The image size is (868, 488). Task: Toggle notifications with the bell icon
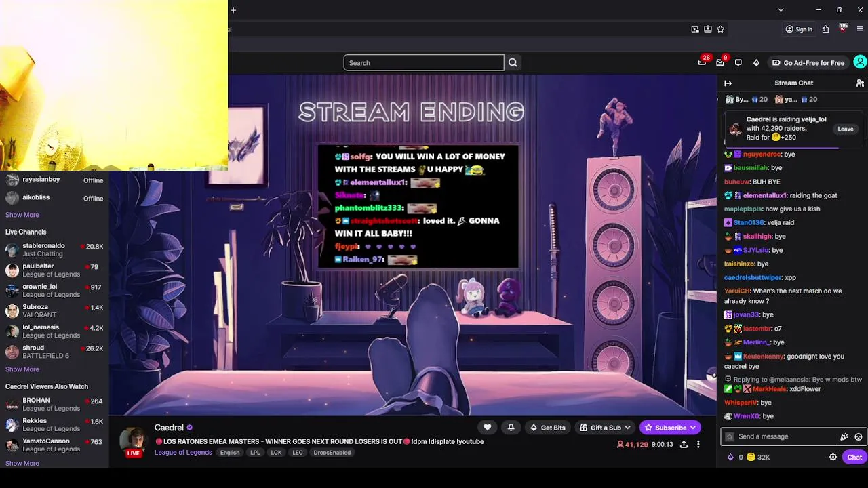point(511,428)
